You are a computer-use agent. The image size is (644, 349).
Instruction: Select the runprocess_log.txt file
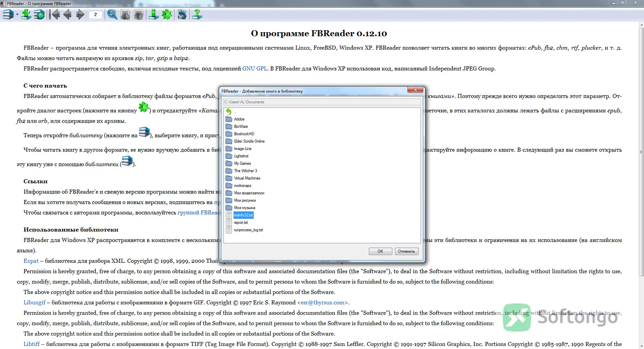(248, 230)
